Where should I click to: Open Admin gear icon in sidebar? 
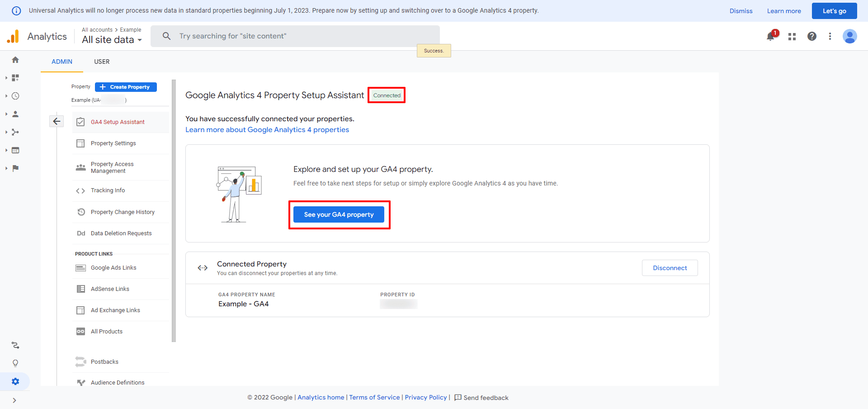[x=15, y=381]
